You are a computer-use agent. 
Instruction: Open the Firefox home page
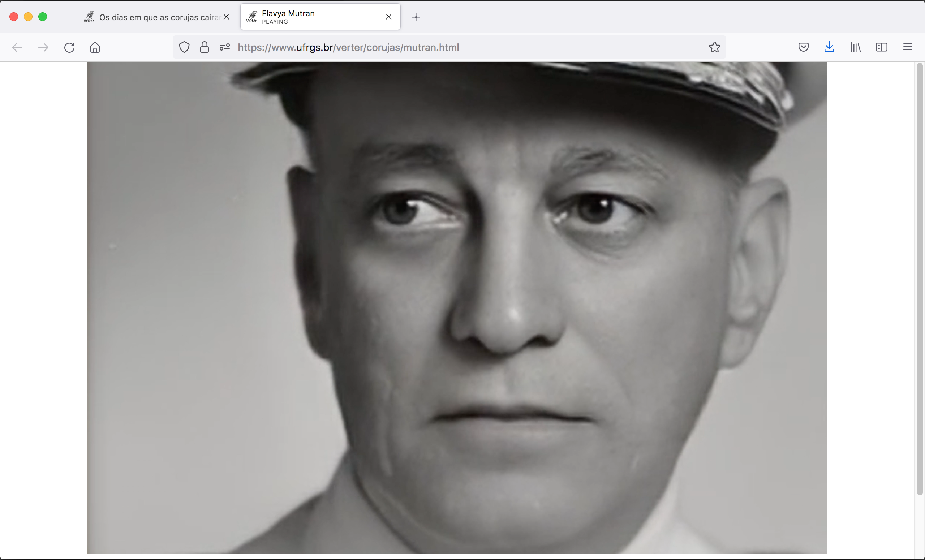point(95,47)
